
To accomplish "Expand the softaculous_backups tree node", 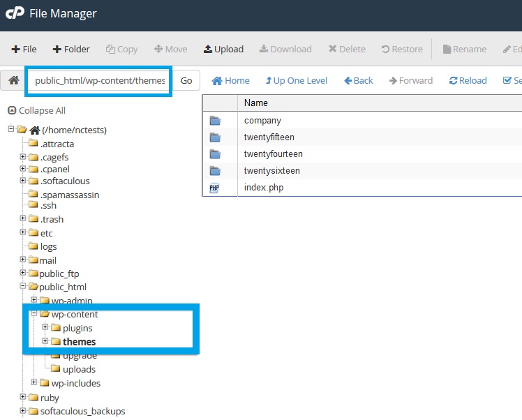I will click(22, 411).
